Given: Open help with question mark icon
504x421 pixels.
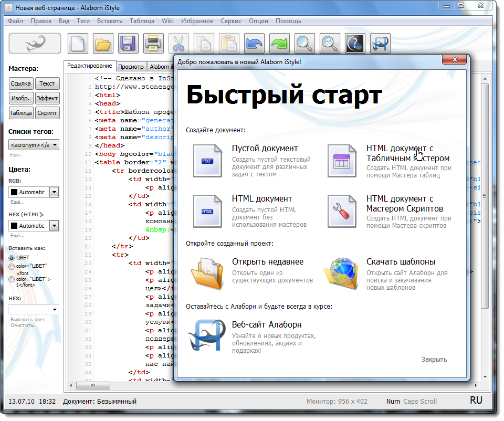Looking at the screenshot, I should pos(355,43).
